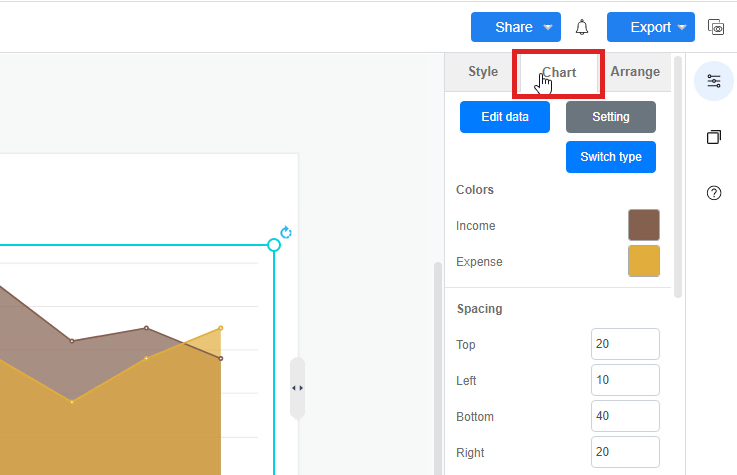Viewport: 737px width, 475px height.
Task: Click the Bottom spacing input field
Action: point(625,416)
